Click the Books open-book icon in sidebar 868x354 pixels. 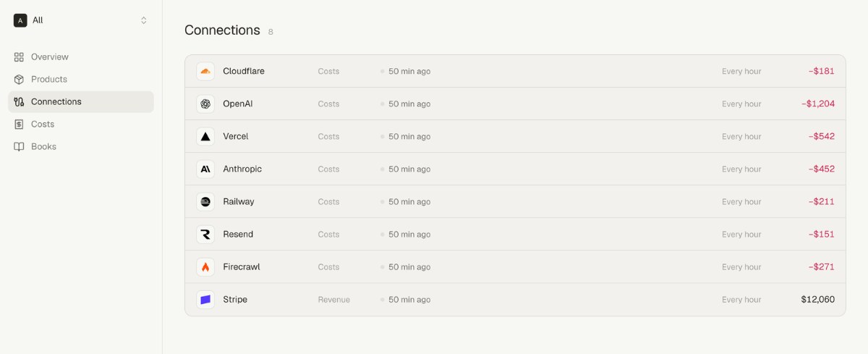click(19, 146)
